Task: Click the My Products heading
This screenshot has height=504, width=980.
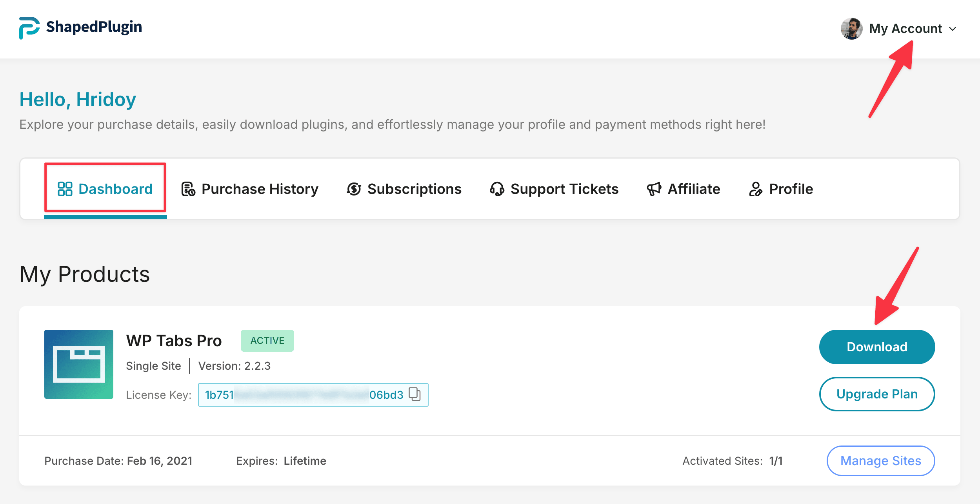Action: tap(85, 274)
